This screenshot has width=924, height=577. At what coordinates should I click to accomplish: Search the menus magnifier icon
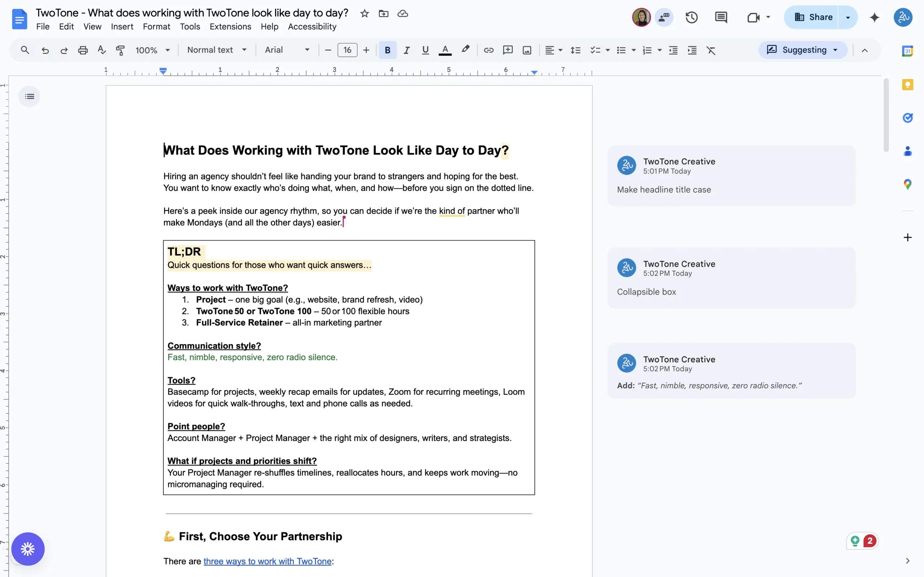[25, 50]
